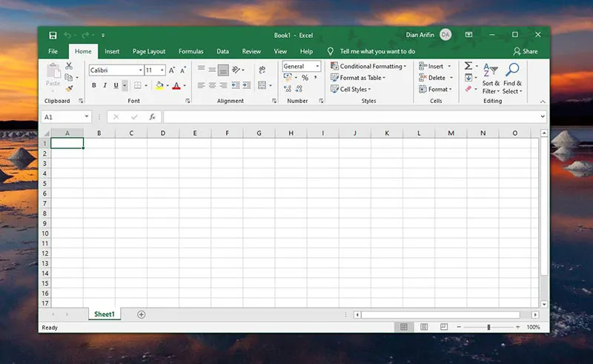The width and height of the screenshot is (593, 364).
Task: Switch to the Page Layout tab
Action: pos(149,51)
